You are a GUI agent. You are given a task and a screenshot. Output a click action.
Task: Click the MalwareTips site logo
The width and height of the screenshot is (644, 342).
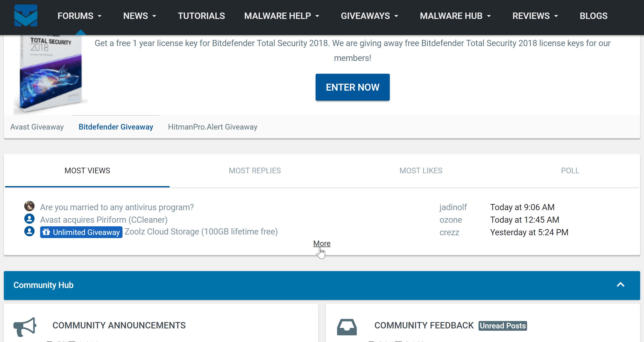[26, 16]
